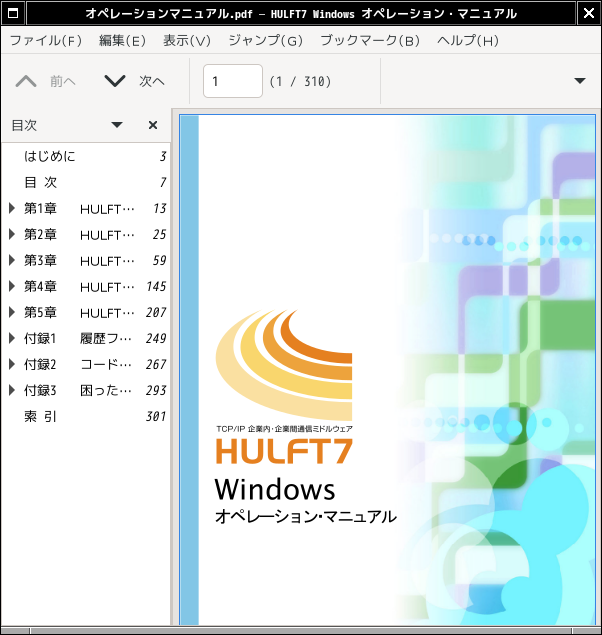
Task: Expand the 第2章 tree node
Action: [12, 234]
